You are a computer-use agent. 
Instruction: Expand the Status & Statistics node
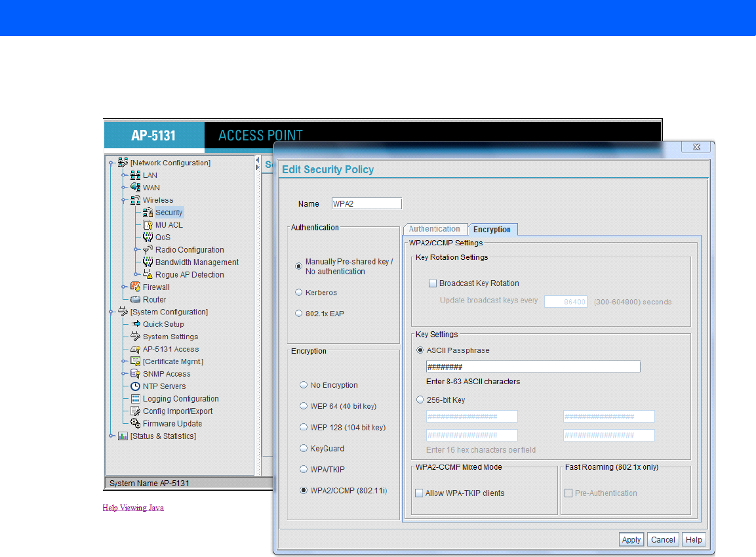pyautogui.click(x=111, y=436)
